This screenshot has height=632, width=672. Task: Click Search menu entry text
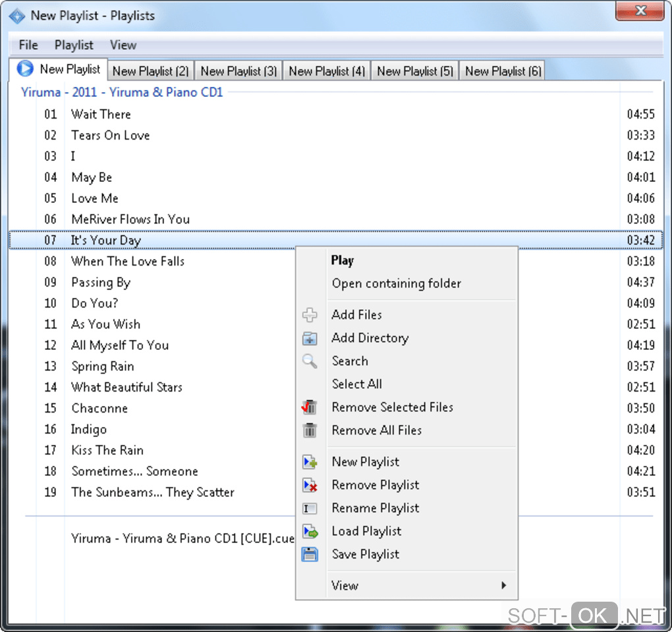click(x=350, y=361)
